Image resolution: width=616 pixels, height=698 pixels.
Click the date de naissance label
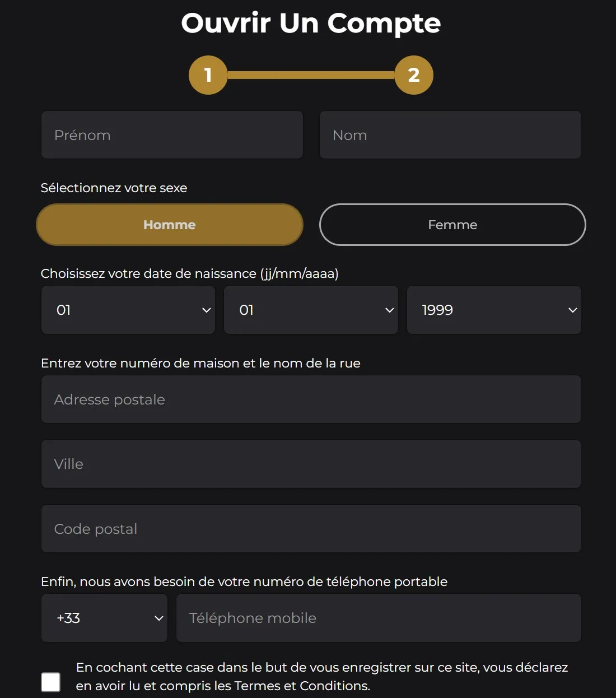pyautogui.click(x=189, y=273)
